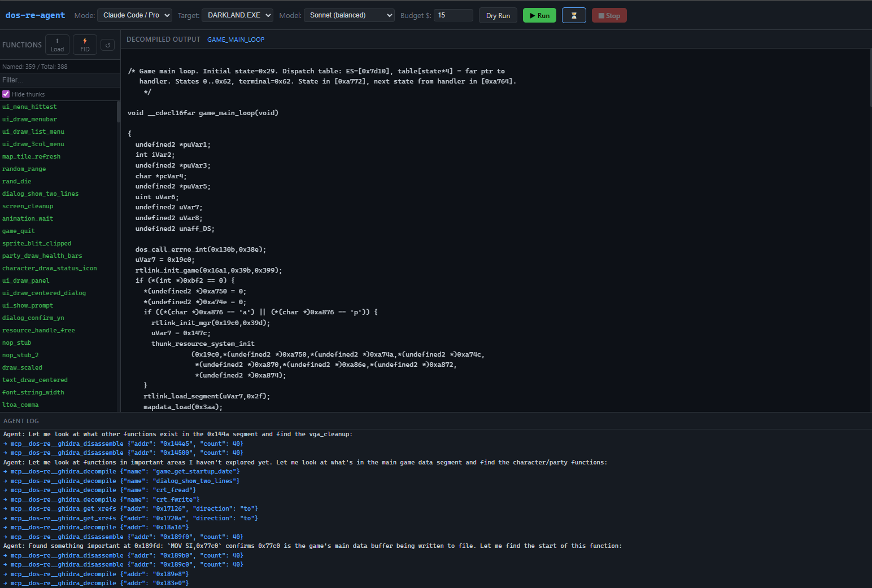Viewport: 872px width, 588px height.
Task: Select ui_menu_hittest in function list
Action: pos(29,107)
